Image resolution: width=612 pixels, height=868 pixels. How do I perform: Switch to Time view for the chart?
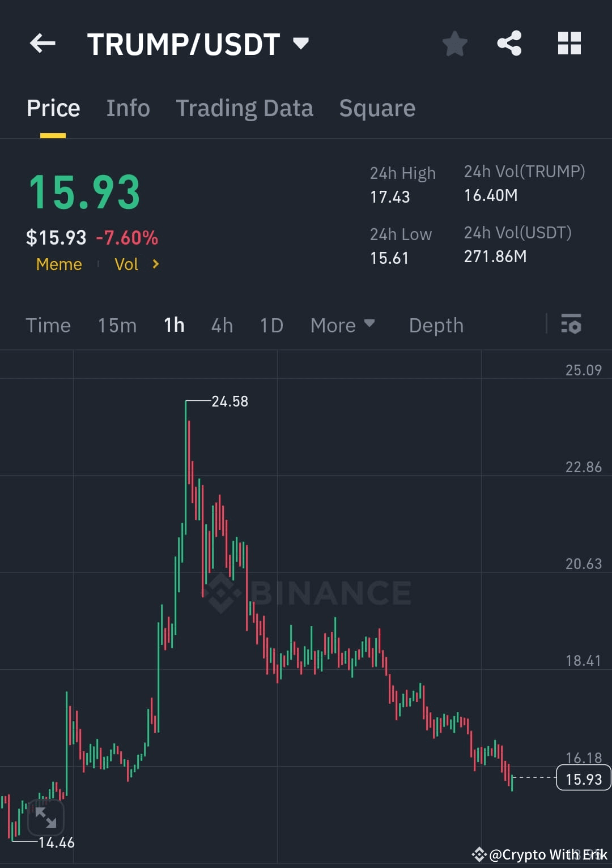[48, 325]
